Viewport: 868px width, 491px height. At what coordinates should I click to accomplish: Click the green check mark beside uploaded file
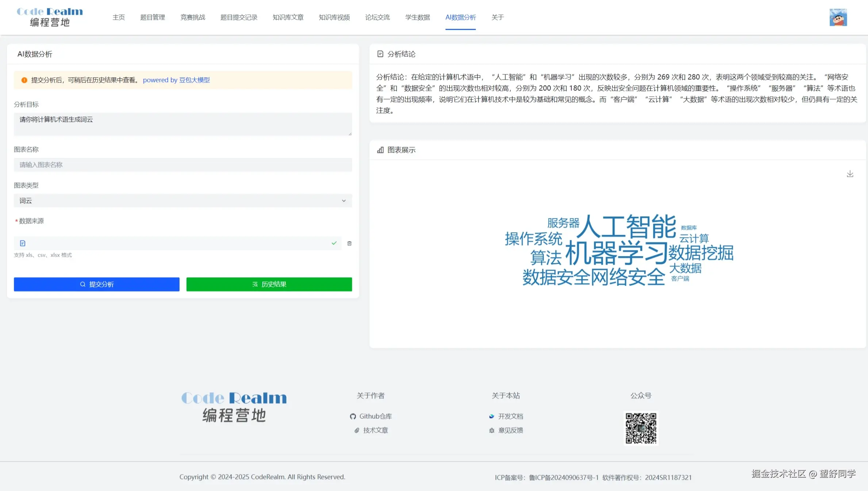tap(334, 243)
